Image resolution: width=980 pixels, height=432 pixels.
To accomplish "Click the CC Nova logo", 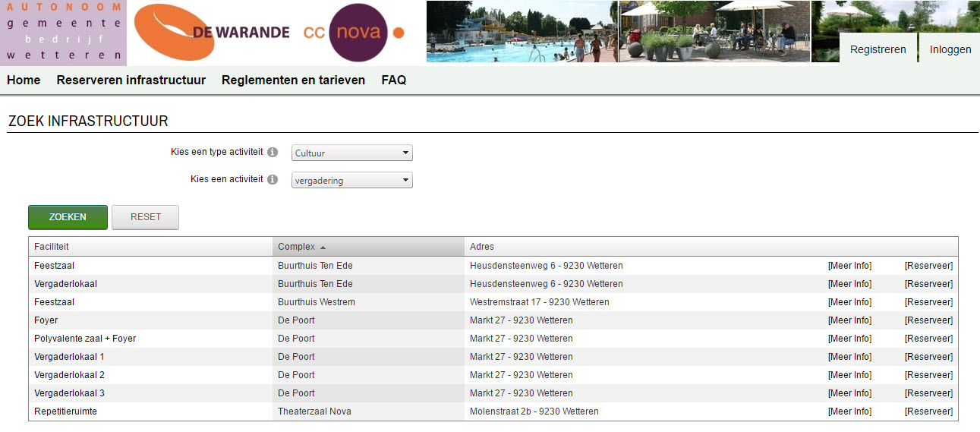I will point(353,33).
